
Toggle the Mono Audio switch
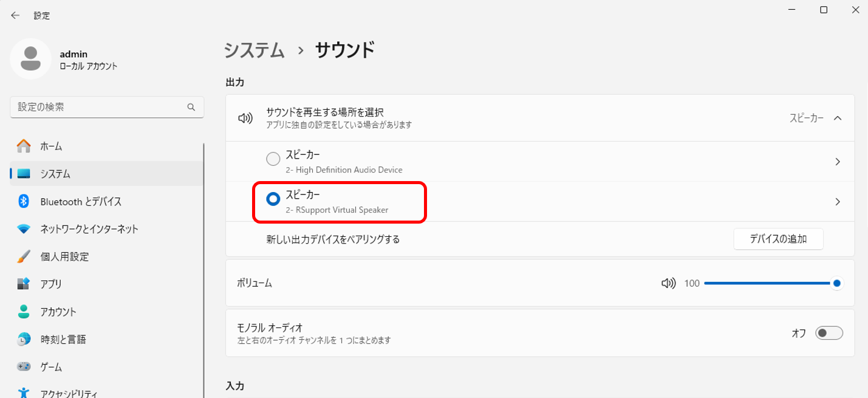pos(829,333)
